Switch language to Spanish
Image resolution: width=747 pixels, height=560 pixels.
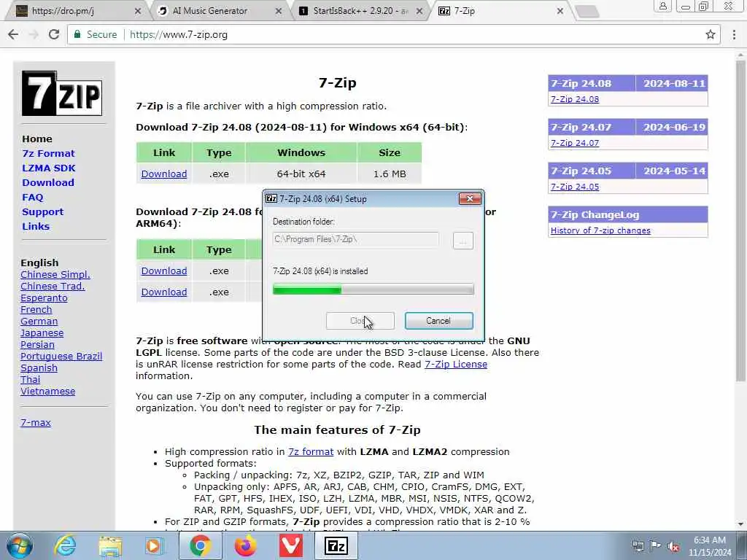coord(39,368)
